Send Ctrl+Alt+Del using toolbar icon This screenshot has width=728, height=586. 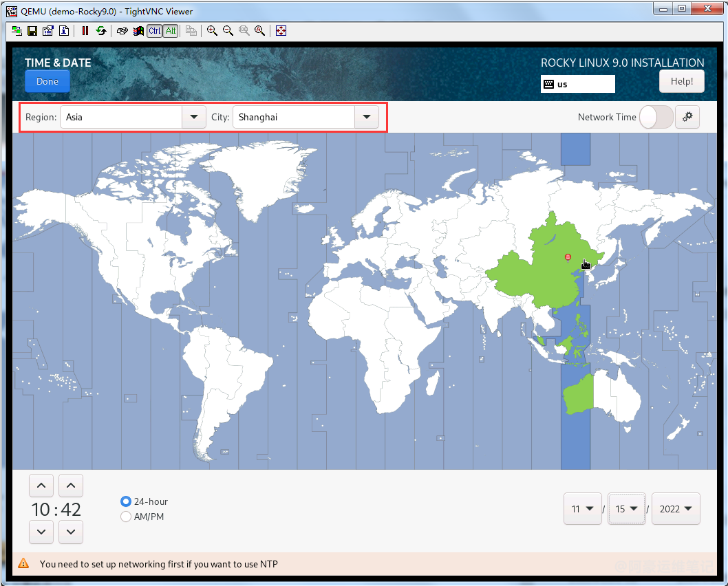(122, 31)
